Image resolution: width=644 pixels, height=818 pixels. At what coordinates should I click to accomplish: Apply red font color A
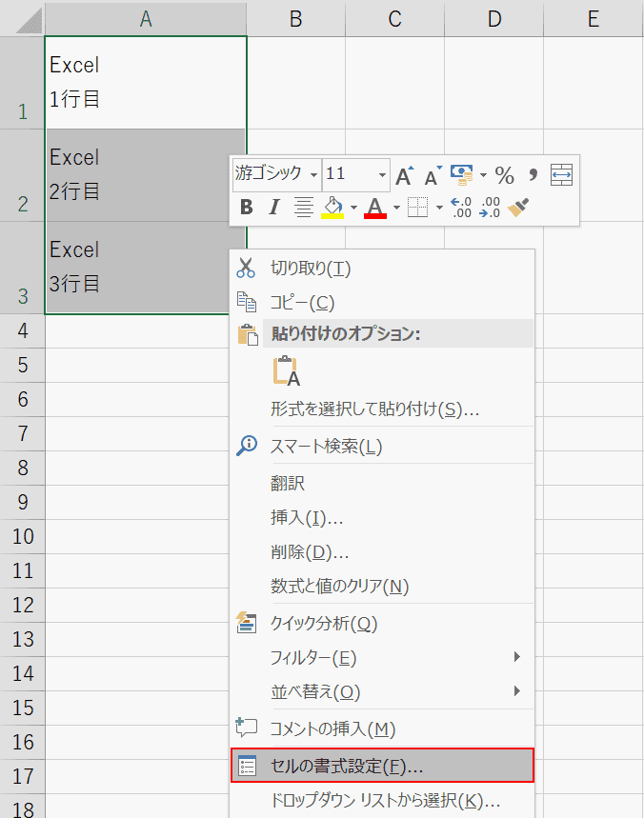point(375,208)
